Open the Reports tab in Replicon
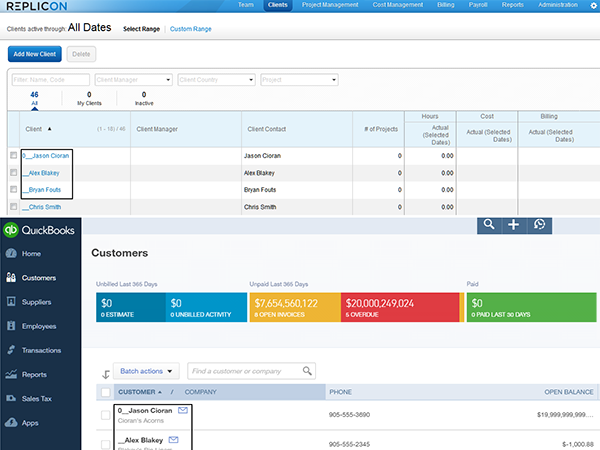The width and height of the screenshot is (600, 450). point(513,5)
